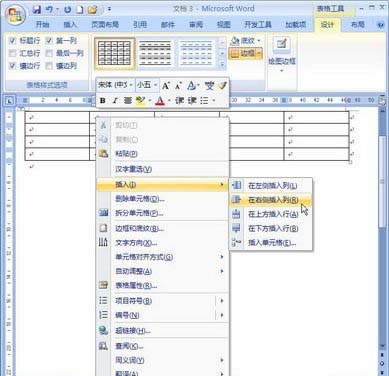Choose 在上方插入行(A)
This screenshot has height=376, width=389.
[271, 214]
